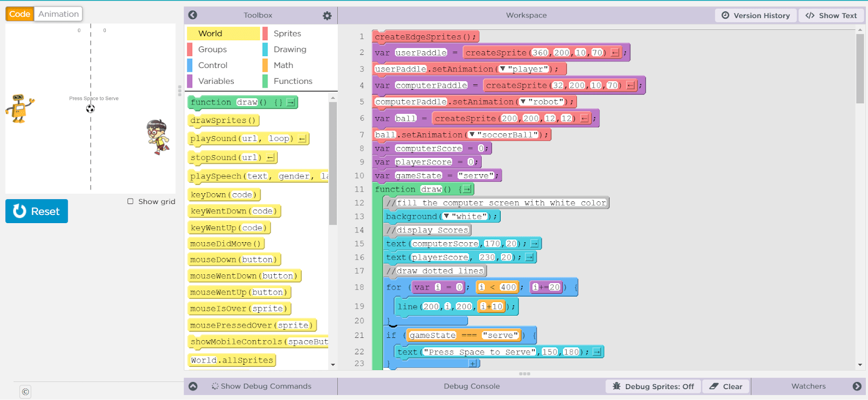Viewport: 868px width, 400px height.
Task: Open the background "white" color dropdown
Action: (x=446, y=216)
